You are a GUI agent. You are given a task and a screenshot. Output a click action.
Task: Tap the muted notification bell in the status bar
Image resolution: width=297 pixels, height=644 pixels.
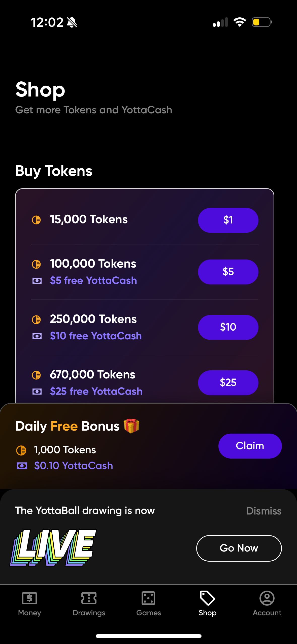pyautogui.click(x=72, y=22)
